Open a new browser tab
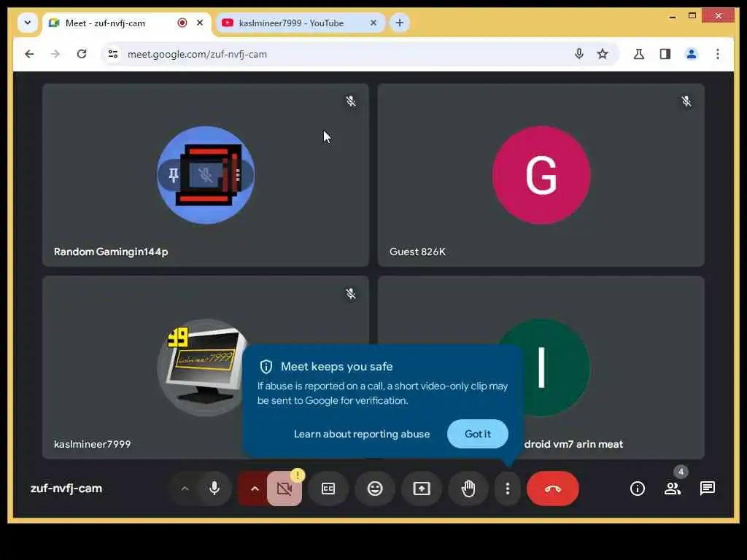 tap(399, 23)
